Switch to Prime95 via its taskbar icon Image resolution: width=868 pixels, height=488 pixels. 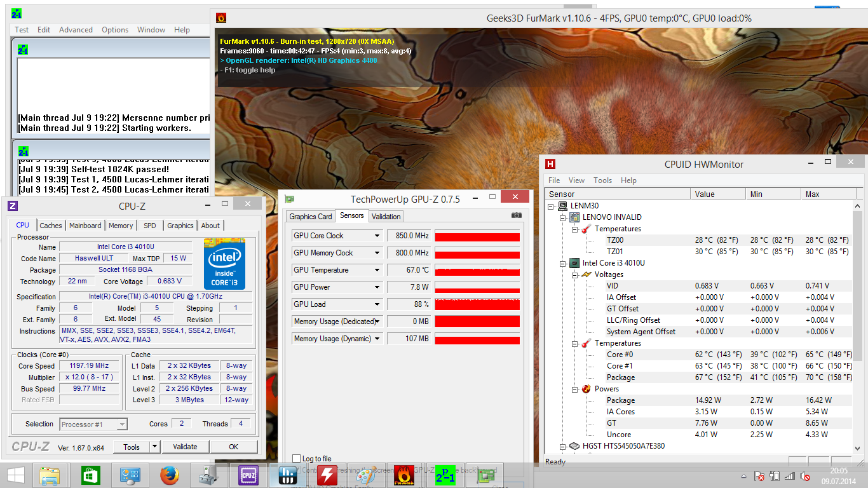(x=445, y=475)
